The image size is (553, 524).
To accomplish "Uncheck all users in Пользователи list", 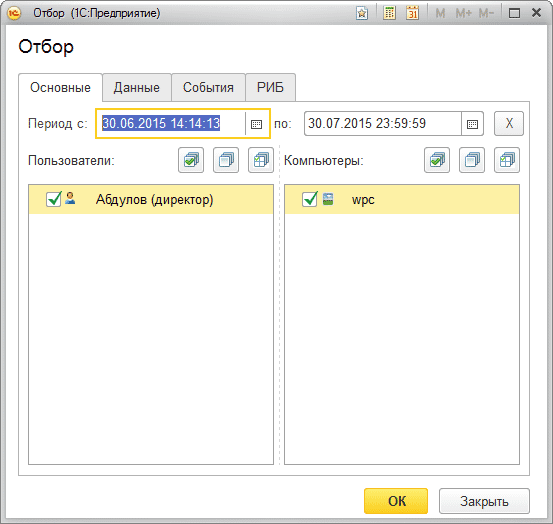I will click(226, 160).
